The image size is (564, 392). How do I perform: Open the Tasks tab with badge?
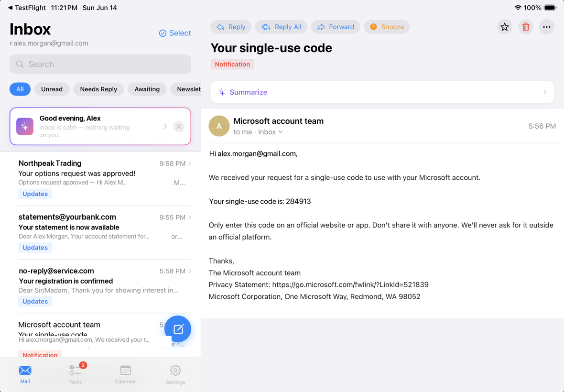(76, 374)
